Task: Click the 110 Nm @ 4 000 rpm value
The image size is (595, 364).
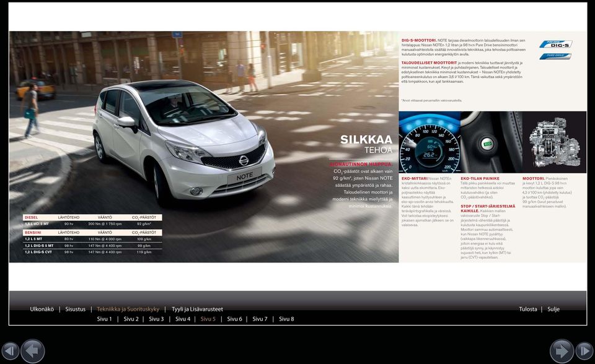Action: click(x=105, y=239)
